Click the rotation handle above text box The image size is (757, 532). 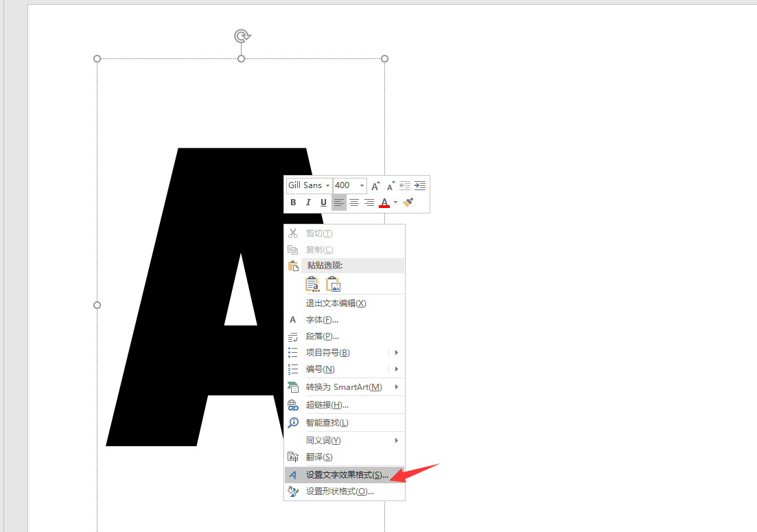pyautogui.click(x=242, y=36)
